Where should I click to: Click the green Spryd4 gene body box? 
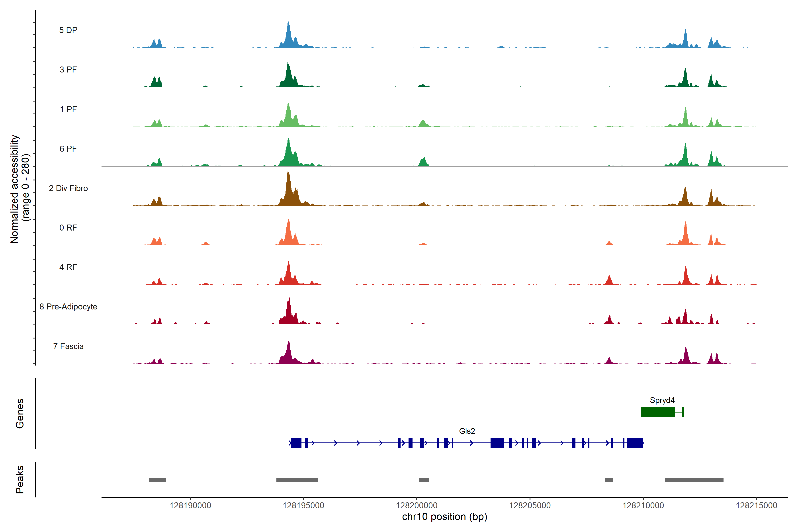[657, 412]
